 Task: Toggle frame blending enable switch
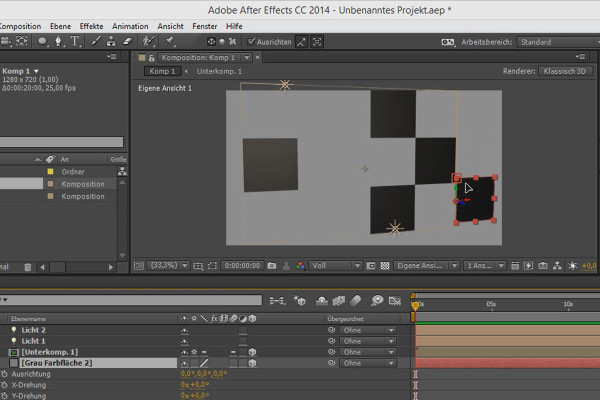(x=339, y=301)
